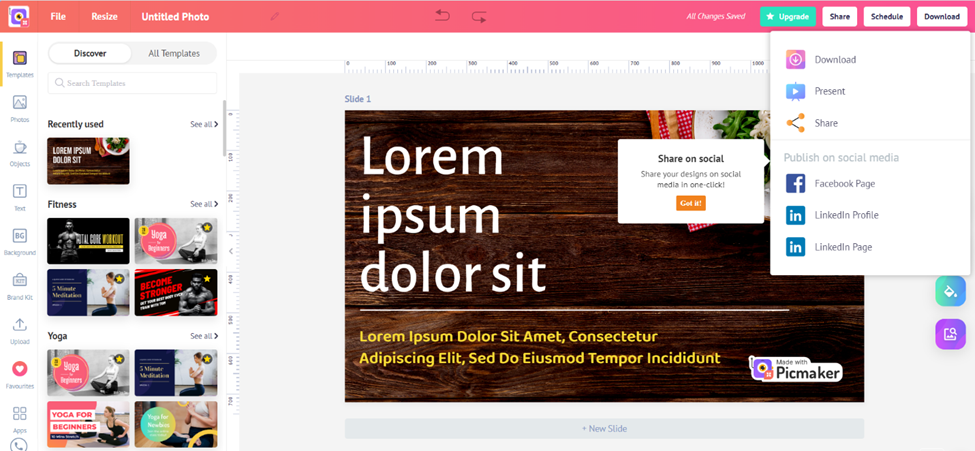
Task: Click the Picmaker logo icon
Action: tap(18, 17)
